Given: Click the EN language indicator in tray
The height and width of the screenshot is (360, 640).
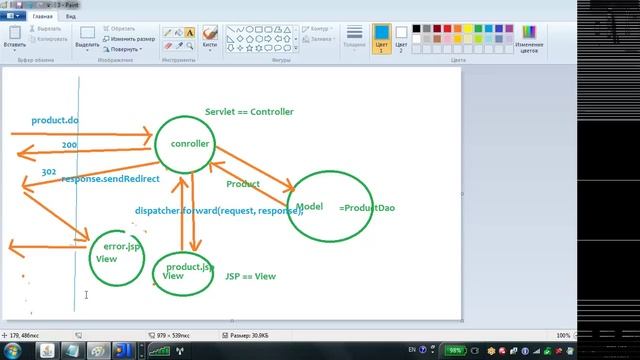Looking at the screenshot, I should click(x=412, y=350).
